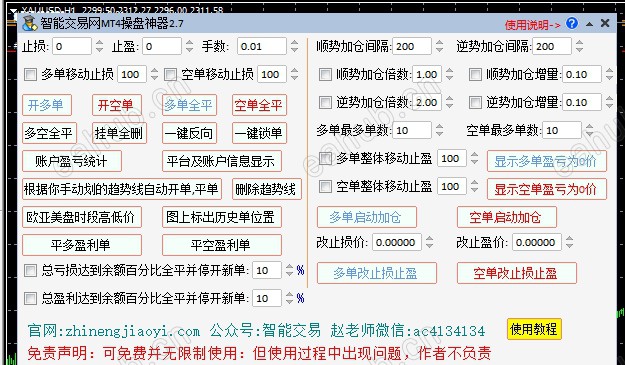This screenshot has height=365, width=625.
Task: Click the trader avatar icon in title bar
Action: [29, 24]
